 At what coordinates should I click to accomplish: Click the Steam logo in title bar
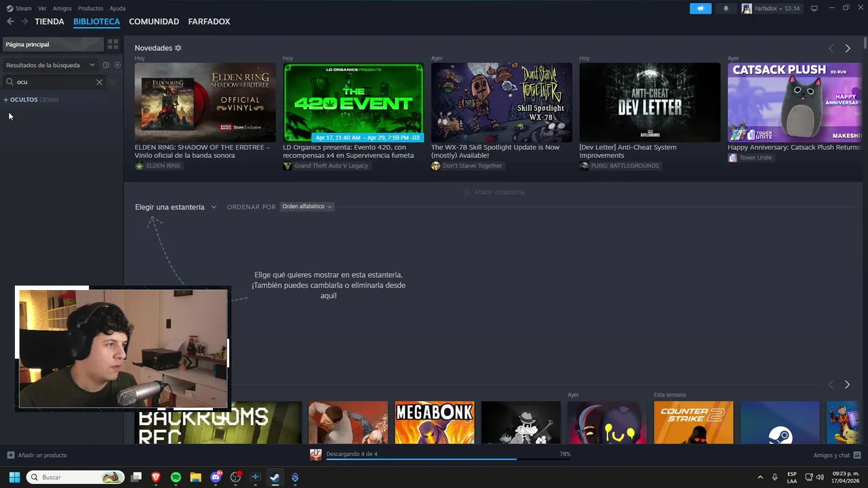point(9,8)
